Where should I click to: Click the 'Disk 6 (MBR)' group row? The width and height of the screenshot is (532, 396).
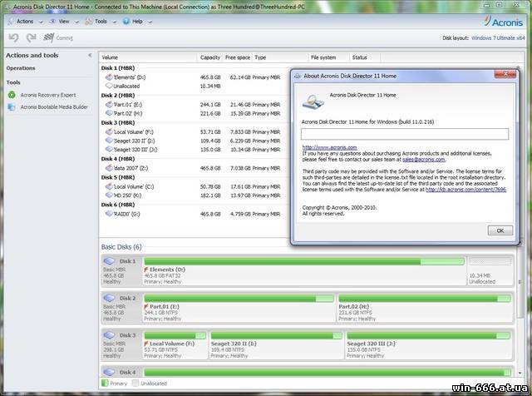118,205
